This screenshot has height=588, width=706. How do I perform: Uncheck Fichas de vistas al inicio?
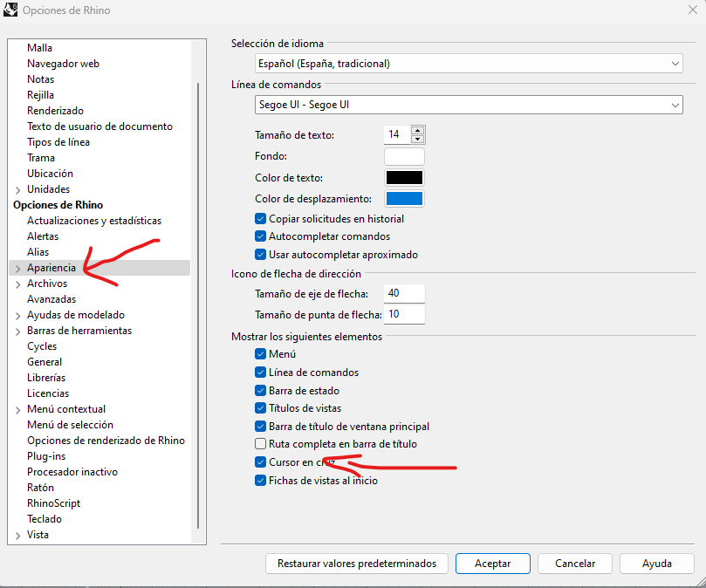(260, 481)
